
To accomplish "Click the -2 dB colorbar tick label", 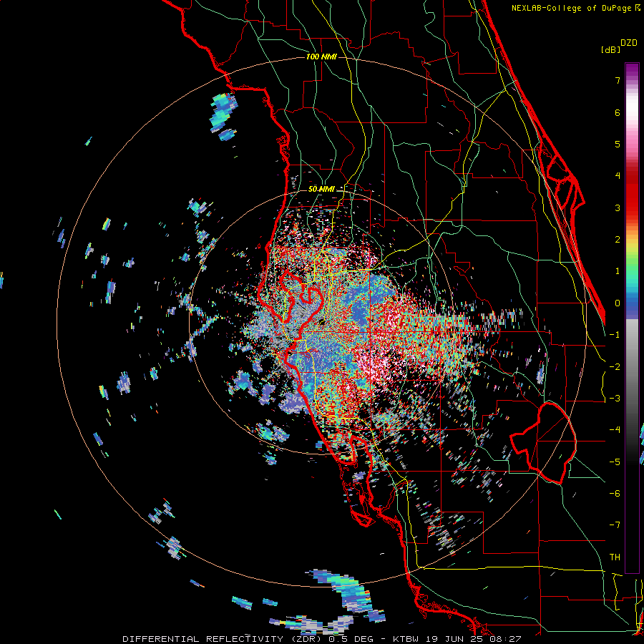I will coord(615,367).
